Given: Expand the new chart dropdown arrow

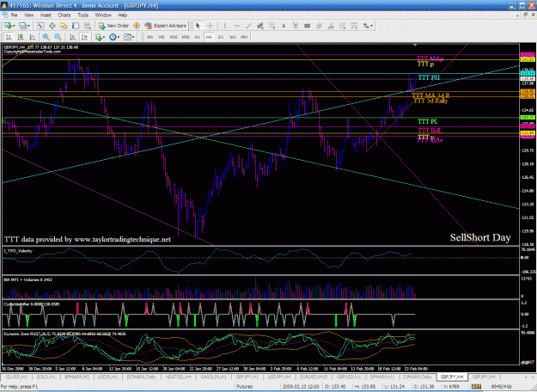Looking at the screenshot, I should pyautogui.click(x=14, y=26).
